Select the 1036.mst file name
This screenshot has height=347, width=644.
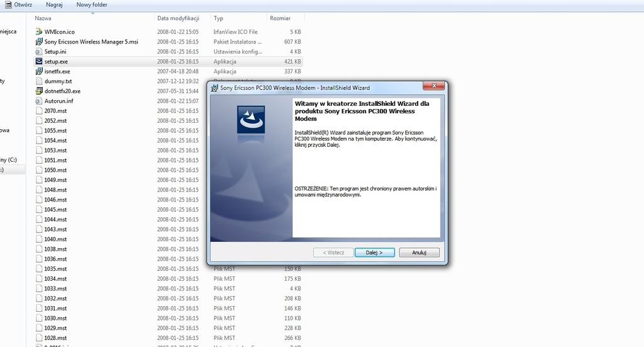[55, 259]
